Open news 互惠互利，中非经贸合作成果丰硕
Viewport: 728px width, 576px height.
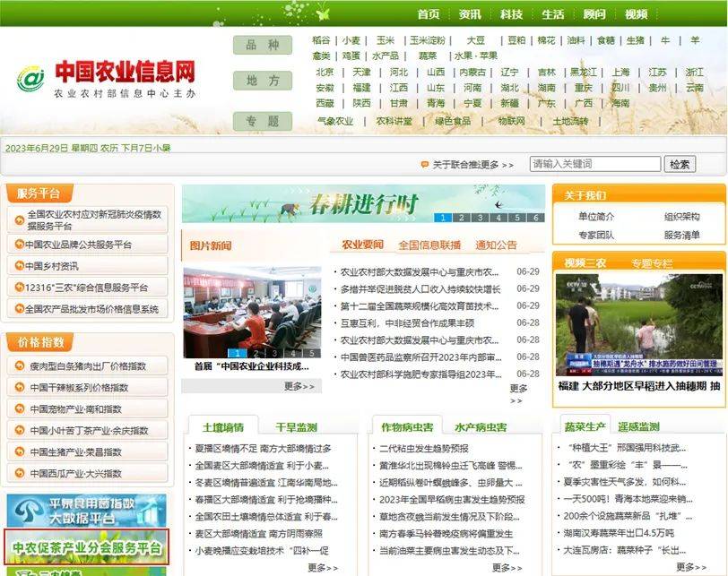pyautogui.click(x=408, y=322)
